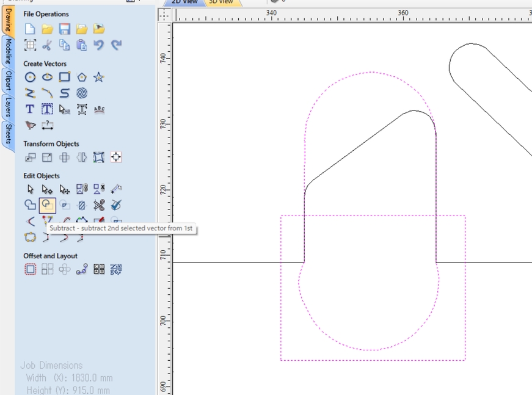The height and width of the screenshot is (395, 532).
Task: Save the file with floppy disk icon
Action: 65,29
